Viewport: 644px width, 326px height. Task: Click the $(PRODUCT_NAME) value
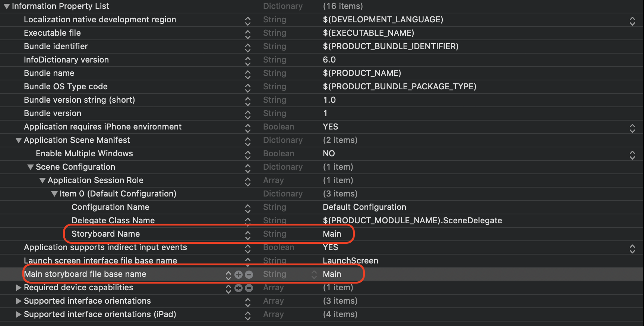362,73
